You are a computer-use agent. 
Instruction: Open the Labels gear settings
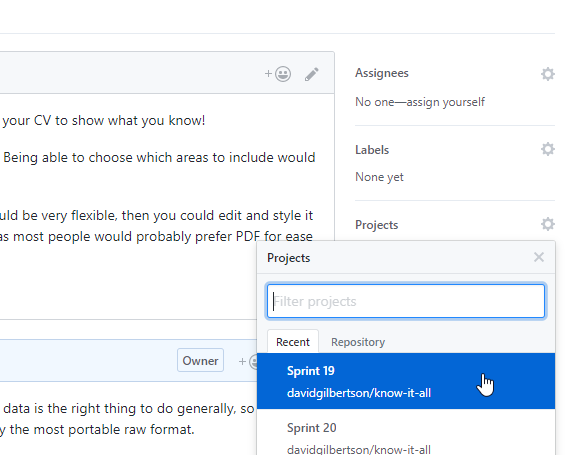point(548,149)
